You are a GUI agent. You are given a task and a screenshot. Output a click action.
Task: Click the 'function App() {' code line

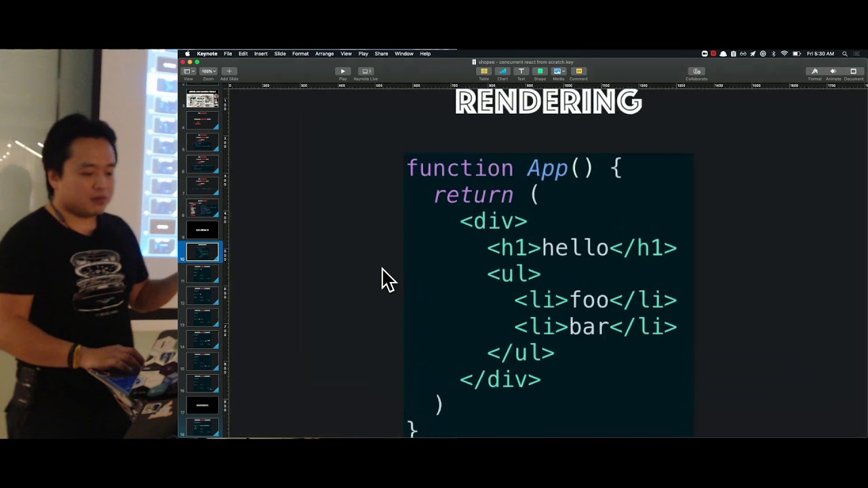514,168
